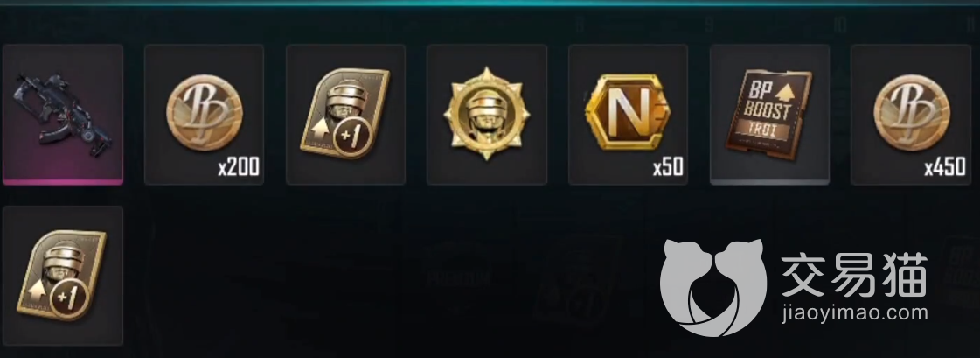Open the gold star helmet medal reward
Image resolution: width=980 pixels, height=358 pixels.
pos(487,115)
